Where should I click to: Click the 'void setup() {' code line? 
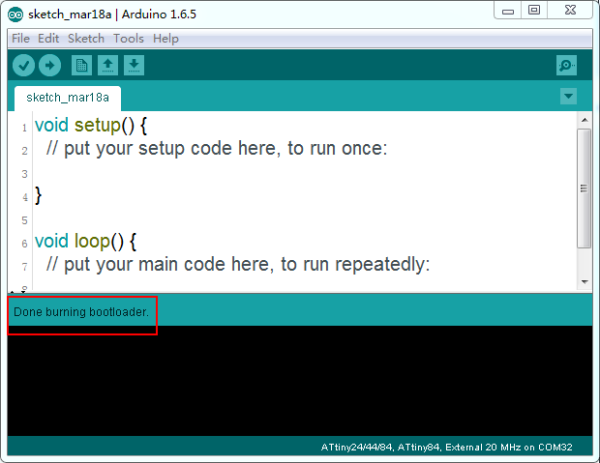click(91, 126)
